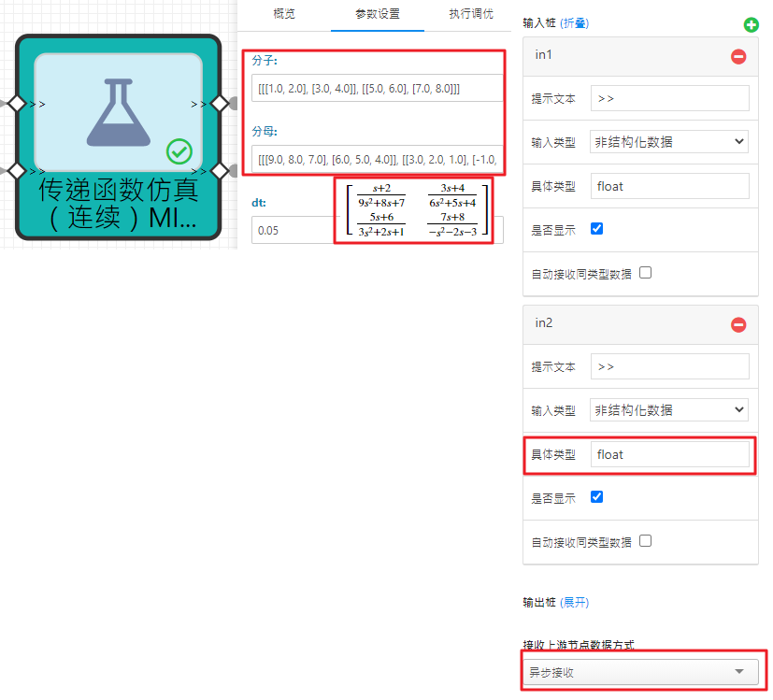Click the upper left diamond input port

coord(16,103)
